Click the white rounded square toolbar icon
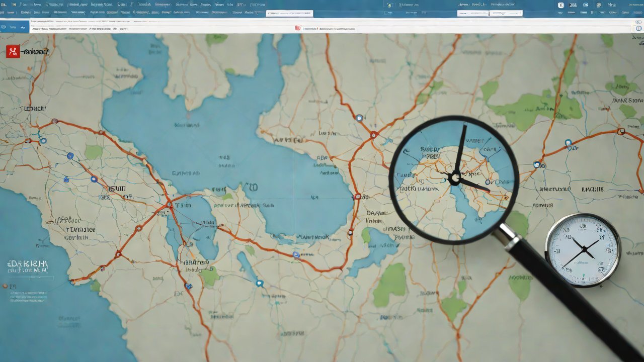 point(561,5)
